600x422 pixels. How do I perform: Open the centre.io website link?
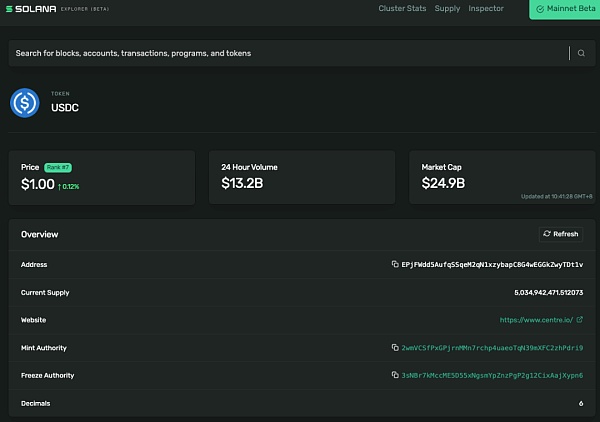click(536, 320)
